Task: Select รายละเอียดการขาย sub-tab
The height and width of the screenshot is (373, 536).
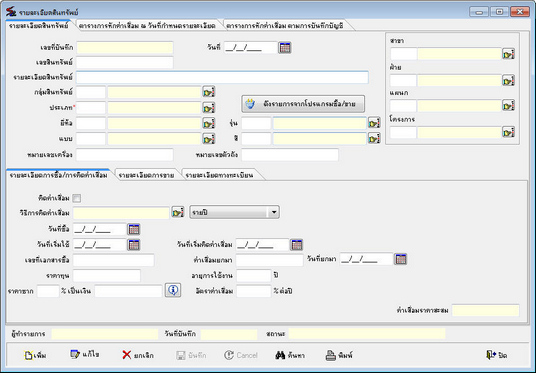Action: pos(146,175)
